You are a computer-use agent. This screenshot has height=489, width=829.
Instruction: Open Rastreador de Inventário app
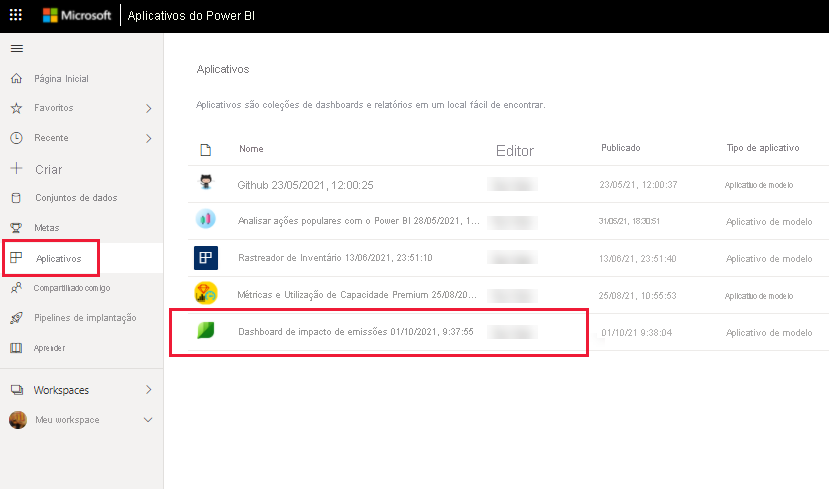coord(335,258)
